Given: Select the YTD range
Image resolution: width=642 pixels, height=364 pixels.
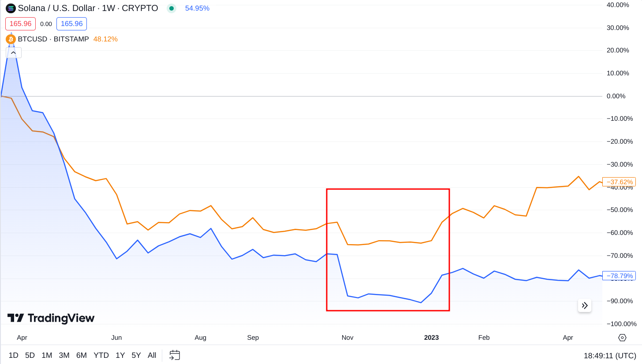Looking at the screenshot, I should pyautogui.click(x=101, y=355).
